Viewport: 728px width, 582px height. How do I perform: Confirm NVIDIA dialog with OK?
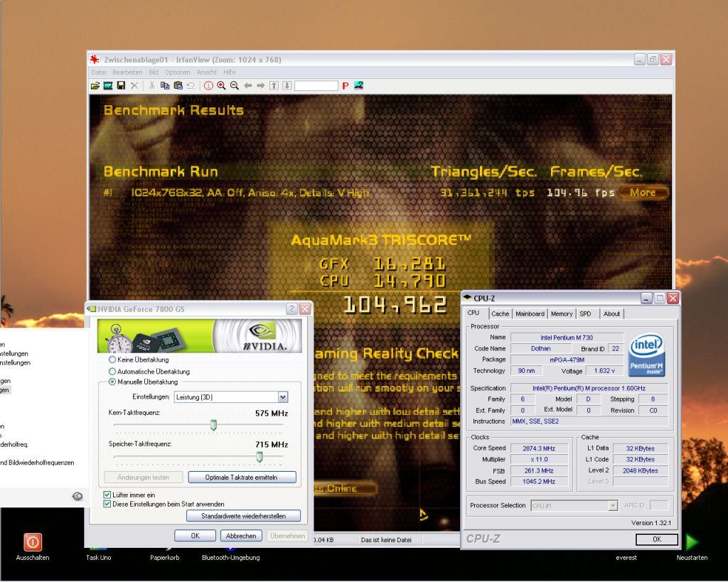pyautogui.click(x=195, y=536)
